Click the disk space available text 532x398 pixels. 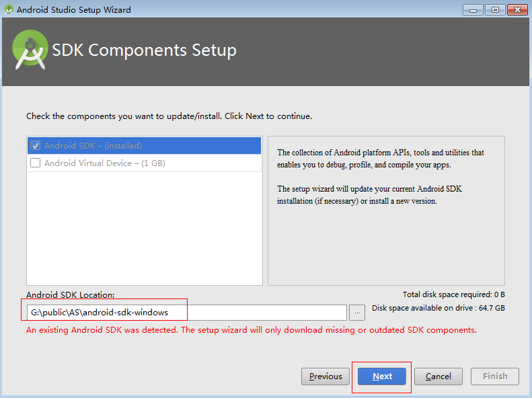[438, 308]
